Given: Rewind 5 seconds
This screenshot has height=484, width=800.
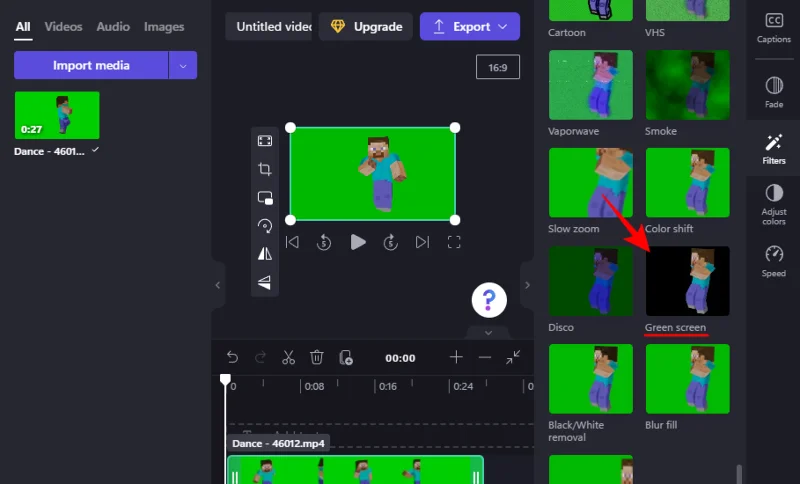Looking at the screenshot, I should point(324,242).
